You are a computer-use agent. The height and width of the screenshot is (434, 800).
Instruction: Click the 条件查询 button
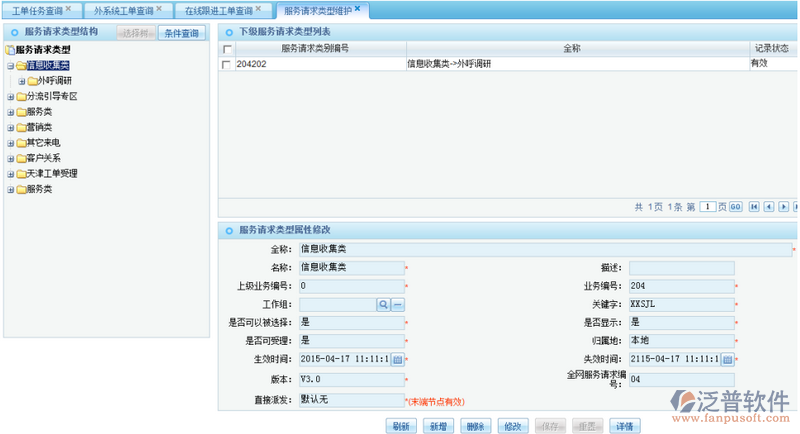tap(184, 33)
